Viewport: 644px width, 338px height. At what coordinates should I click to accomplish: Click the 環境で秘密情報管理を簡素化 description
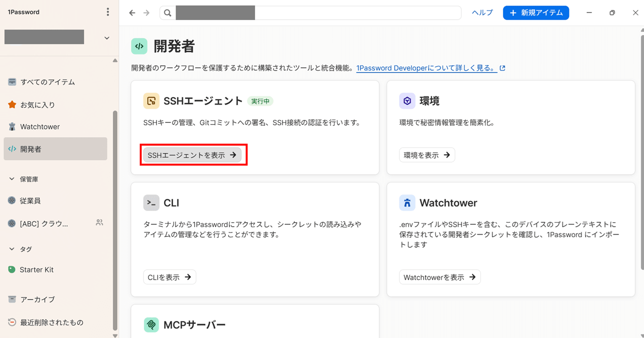447,122
